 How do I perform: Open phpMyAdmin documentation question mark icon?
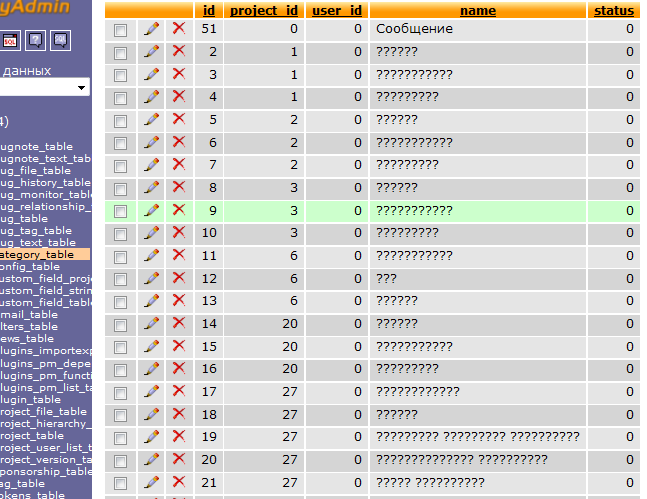[35, 41]
